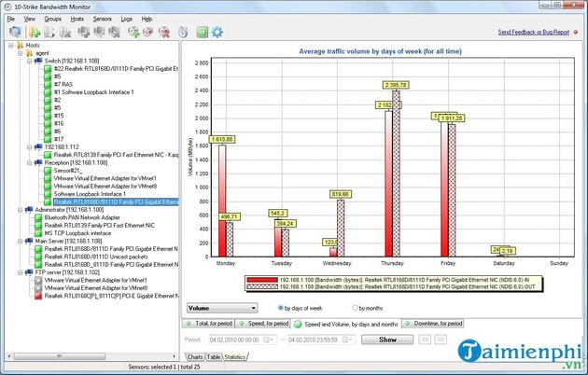Collapse the Administrator [192.168.1.100] node
This screenshot has height=375, width=588.
(21, 210)
